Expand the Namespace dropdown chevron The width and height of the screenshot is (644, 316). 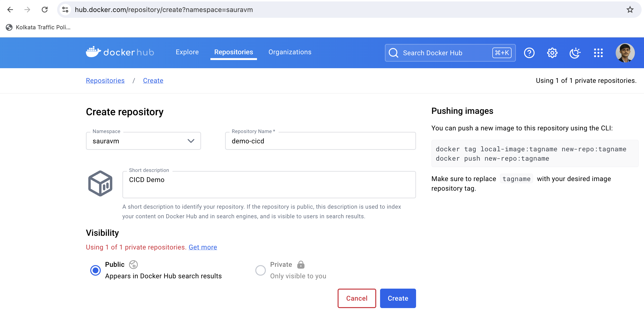tap(191, 141)
